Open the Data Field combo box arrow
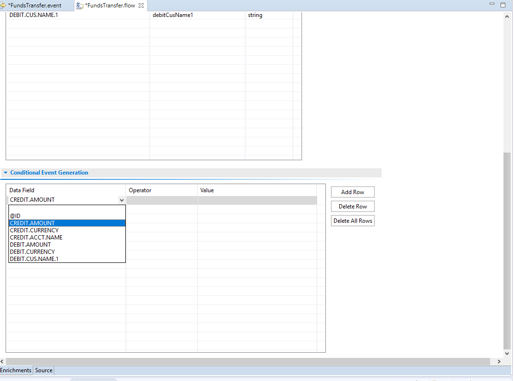 pos(122,200)
